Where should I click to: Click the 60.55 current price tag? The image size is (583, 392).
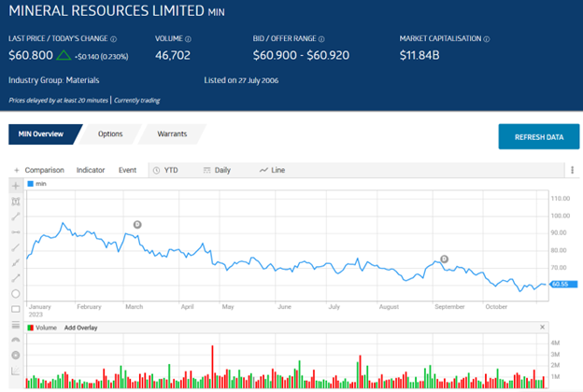(x=563, y=285)
